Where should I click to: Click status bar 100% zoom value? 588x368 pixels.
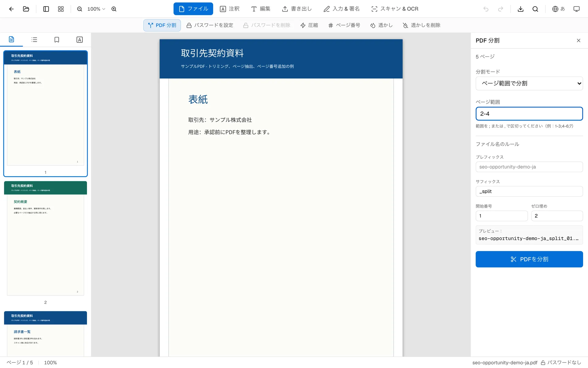coord(51,362)
